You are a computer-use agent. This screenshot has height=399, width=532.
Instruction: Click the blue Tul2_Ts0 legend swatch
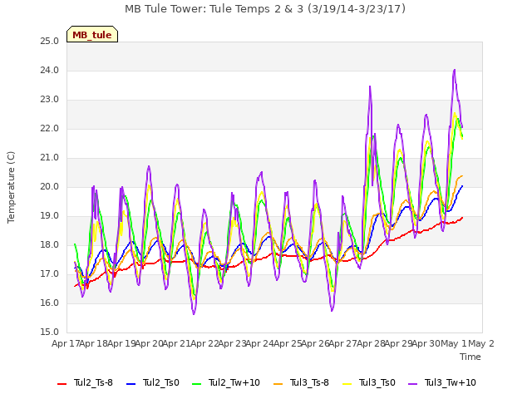[131, 384]
